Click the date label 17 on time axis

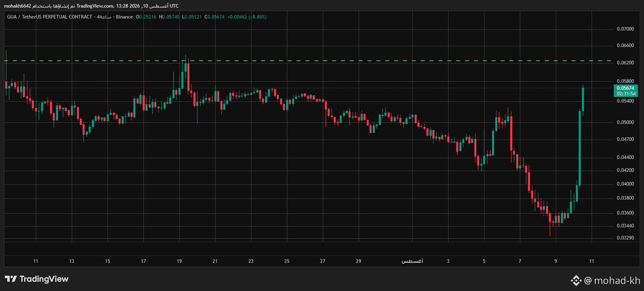[143, 261]
